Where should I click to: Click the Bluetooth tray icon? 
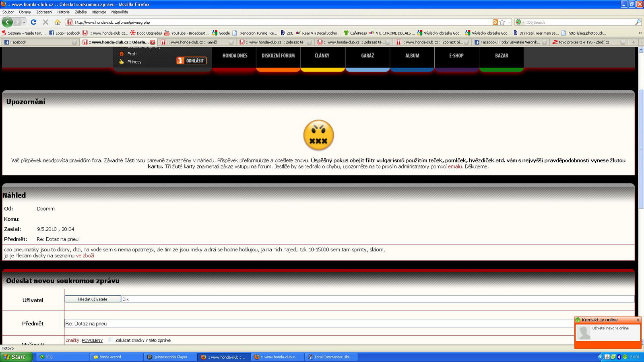pyautogui.click(x=619, y=357)
